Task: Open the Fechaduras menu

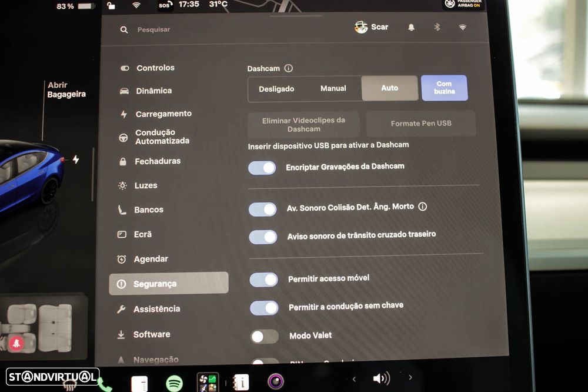Action: coord(149,161)
